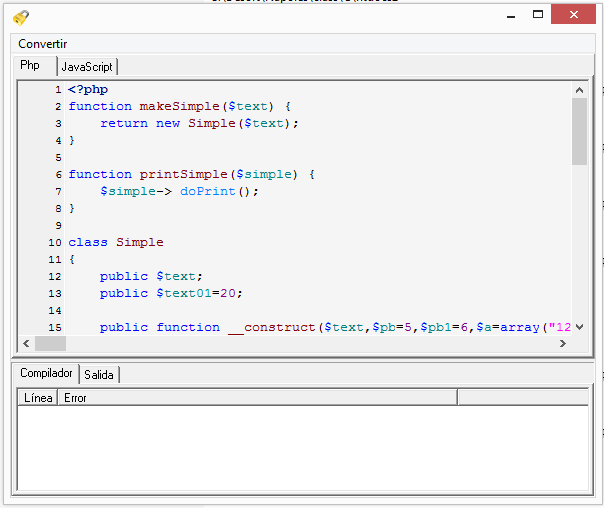Viewport: 604px width, 508px height.
Task: Click the vertical scrollbar thumb in editor
Action: (x=579, y=131)
